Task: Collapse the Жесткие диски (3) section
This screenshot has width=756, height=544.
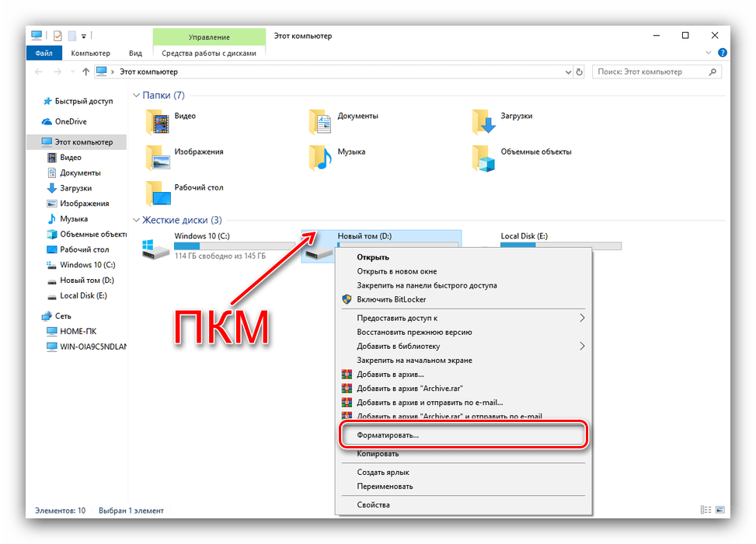Action: coord(136,221)
